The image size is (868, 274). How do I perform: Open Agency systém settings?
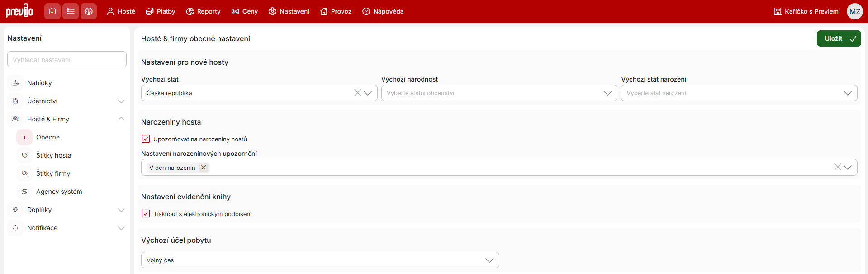59,192
